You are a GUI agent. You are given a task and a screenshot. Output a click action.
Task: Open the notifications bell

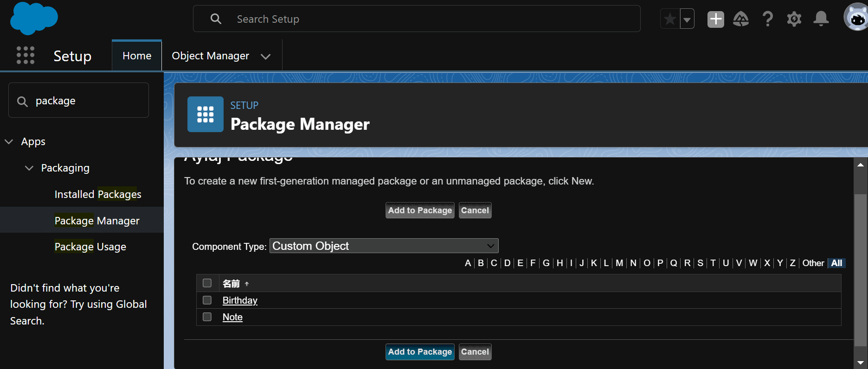821,19
